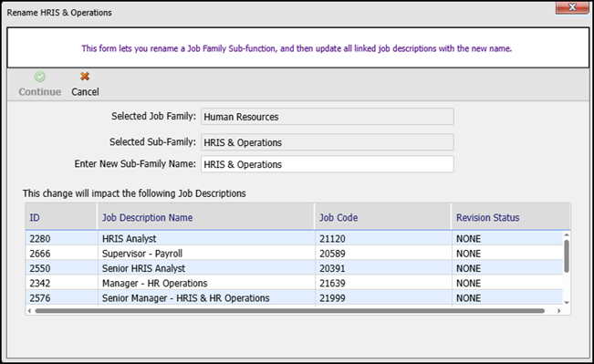Viewport: 594px width, 364px height.
Task: Click 'This change will impact' label
Action: [134, 193]
